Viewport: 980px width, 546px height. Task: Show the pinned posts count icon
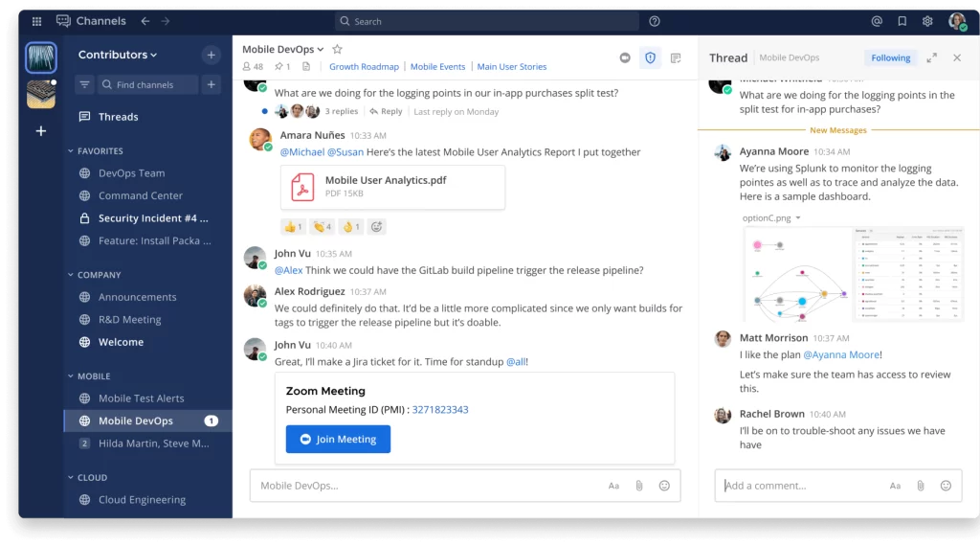click(282, 66)
